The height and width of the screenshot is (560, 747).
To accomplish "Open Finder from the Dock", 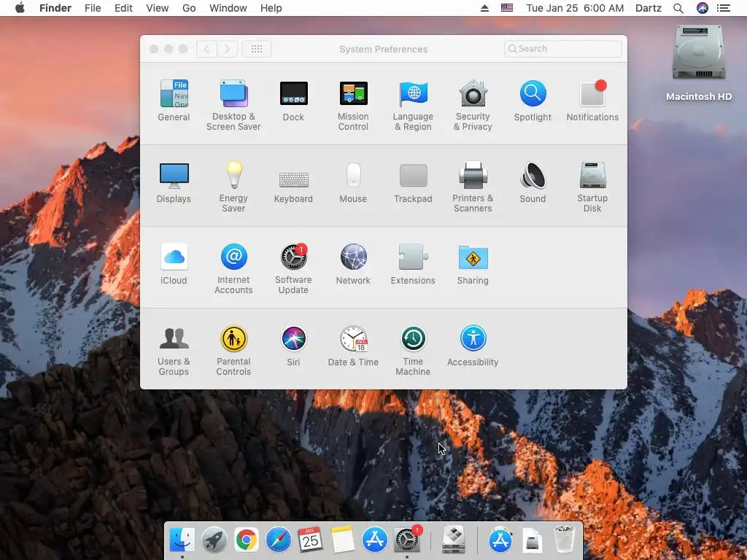I will (182, 540).
